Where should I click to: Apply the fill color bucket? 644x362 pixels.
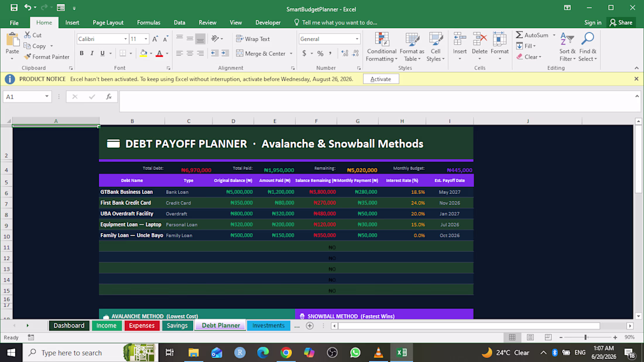[x=143, y=53]
